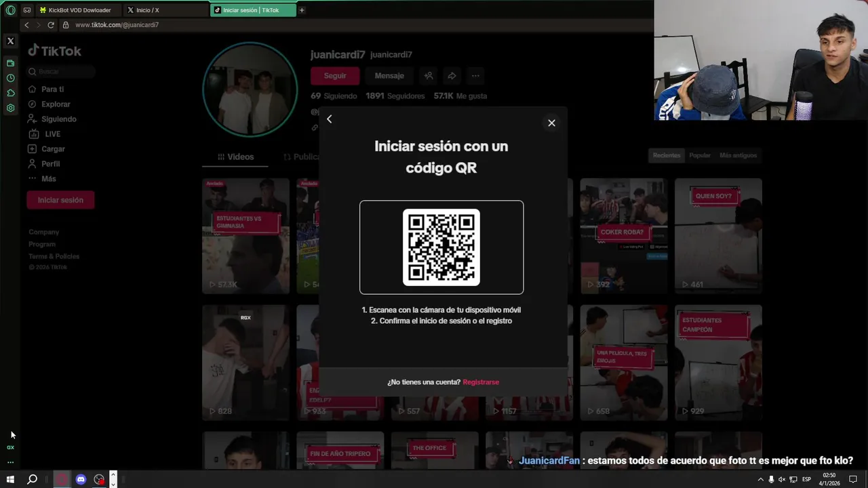The width and height of the screenshot is (868, 488).
Task: Select the Popular sort option
Action: 700,155
